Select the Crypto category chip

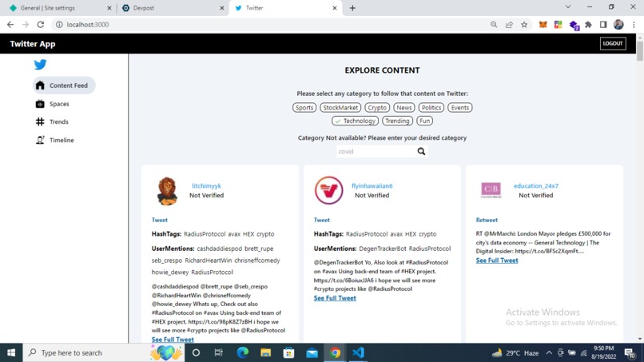(x=377, y=108)
